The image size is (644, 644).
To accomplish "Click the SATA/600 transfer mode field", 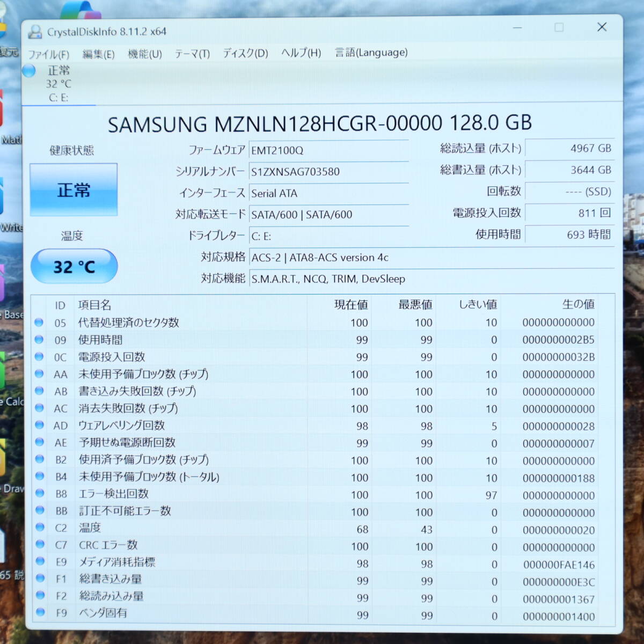I will tap(328, 215).
